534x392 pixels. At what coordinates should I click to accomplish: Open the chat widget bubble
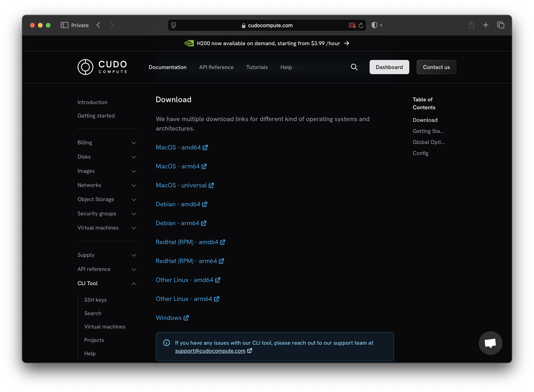pyautogui.click(x=490, y=343)
